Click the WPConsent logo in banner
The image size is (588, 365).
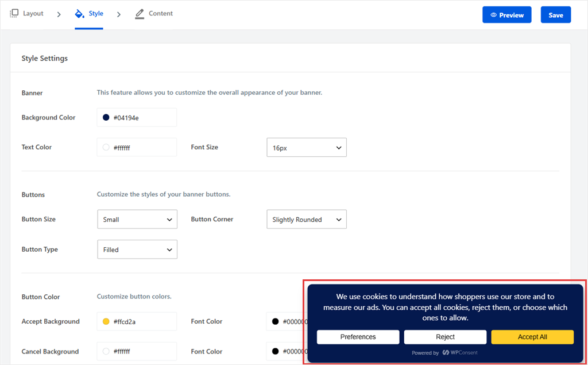[x=460, y=352]
